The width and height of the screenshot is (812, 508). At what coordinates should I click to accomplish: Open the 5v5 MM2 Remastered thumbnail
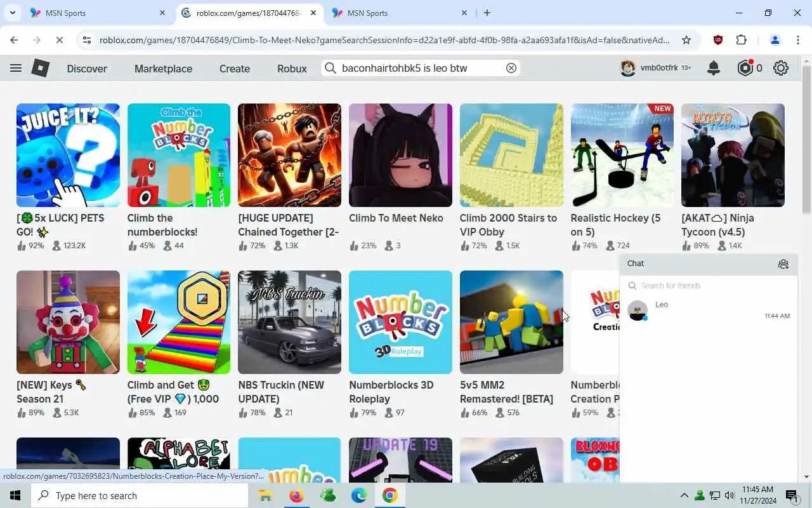[x=511, y=322]
